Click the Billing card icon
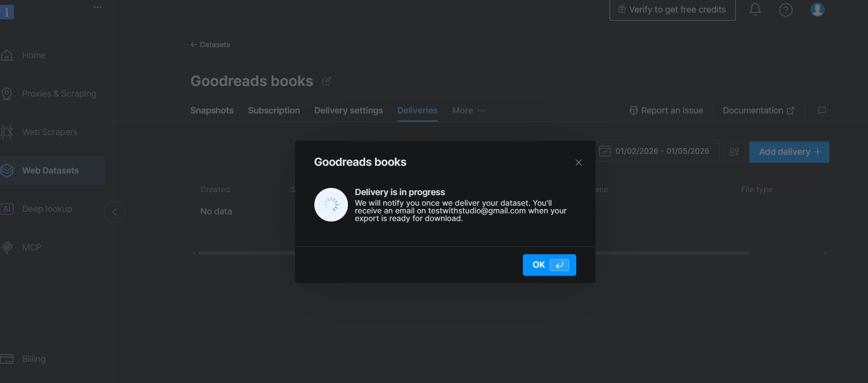 point(7,359)
